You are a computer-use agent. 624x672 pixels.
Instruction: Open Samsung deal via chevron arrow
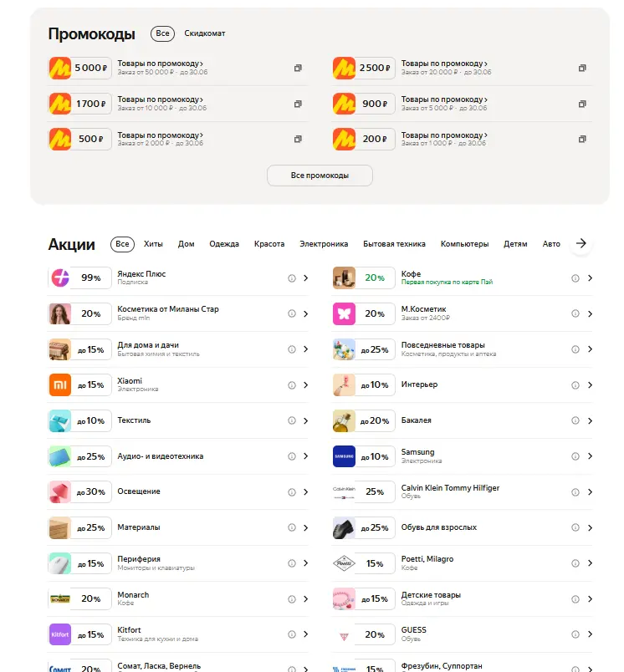[590, 456]
